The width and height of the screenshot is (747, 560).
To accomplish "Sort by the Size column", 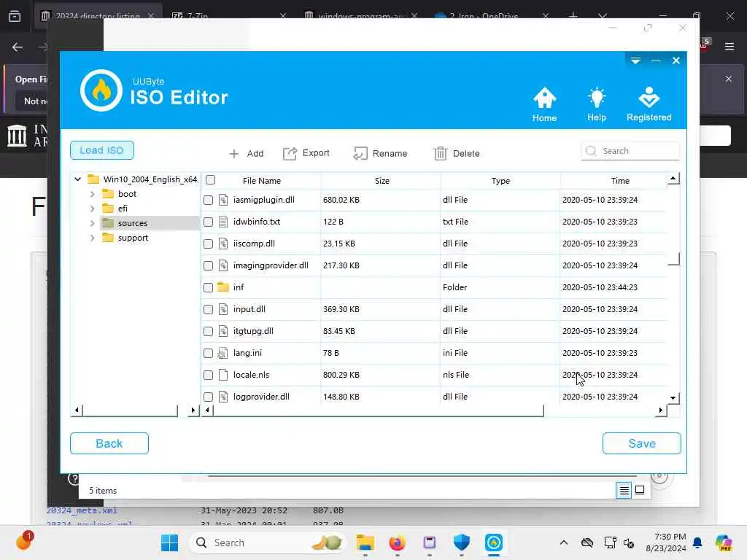I will tap(382, 181).
